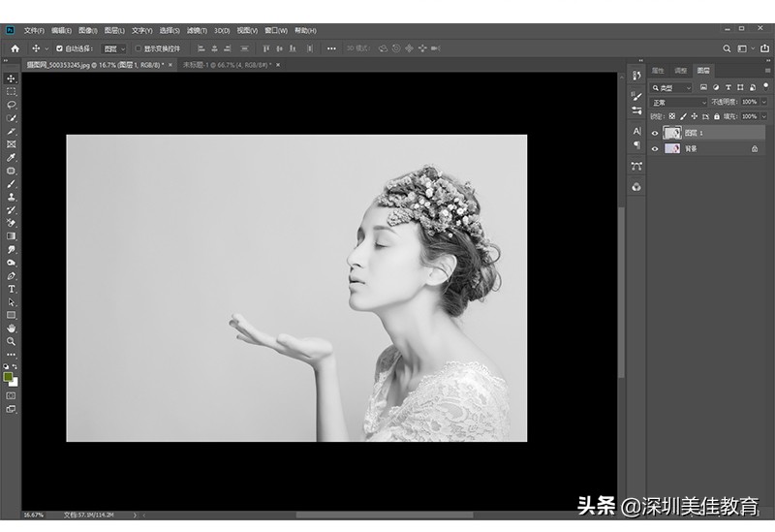This screenshot has height=532, width=775.
Task: Toggle shape layer filter icon
Action: pyautogui.click(x=740, y=87)
